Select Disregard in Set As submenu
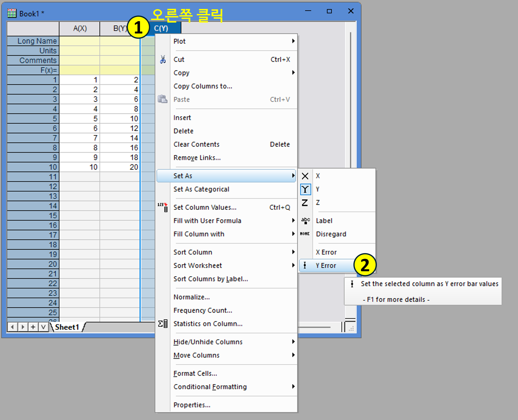Screen dimensions: 518x420 click(331, 234)
